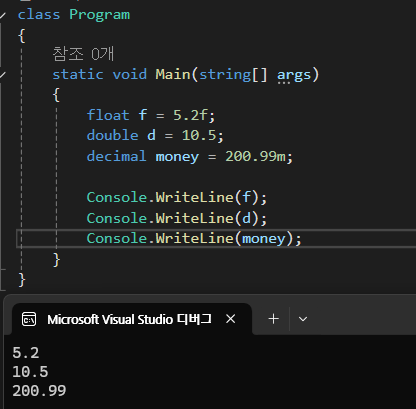Image resolution: width=416 pixels, height=409 pixels.
Task: Click the 'money' variable in the decimal declaration
Action: [x=177, y=157]
